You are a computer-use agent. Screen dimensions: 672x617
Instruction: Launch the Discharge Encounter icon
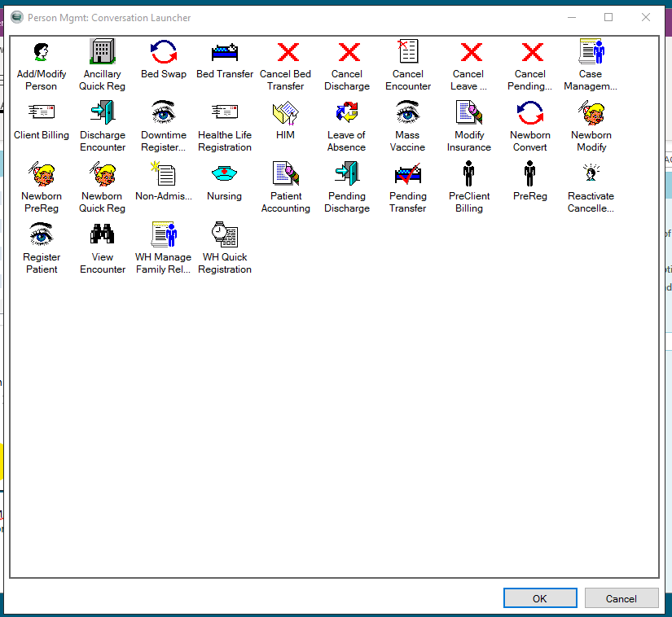click(x=103, y=113)
